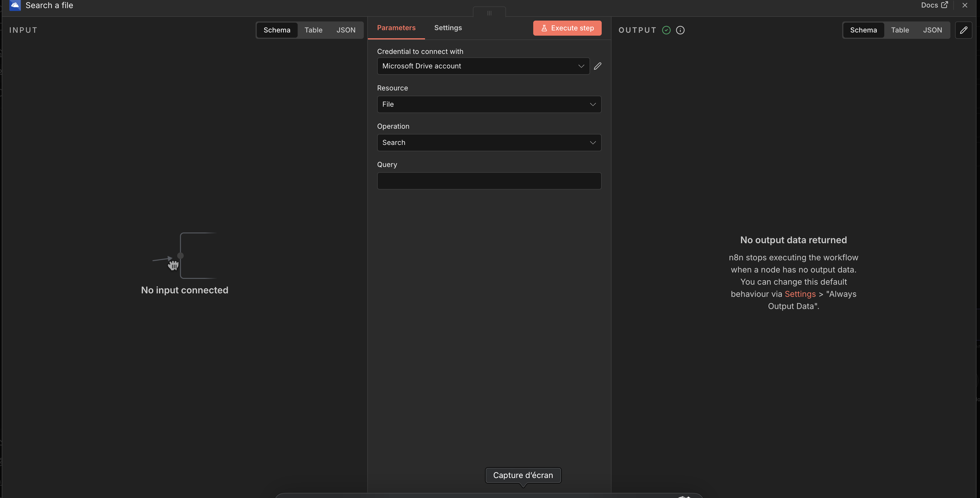
Task: Click into the Query input field
Action: 489,181
